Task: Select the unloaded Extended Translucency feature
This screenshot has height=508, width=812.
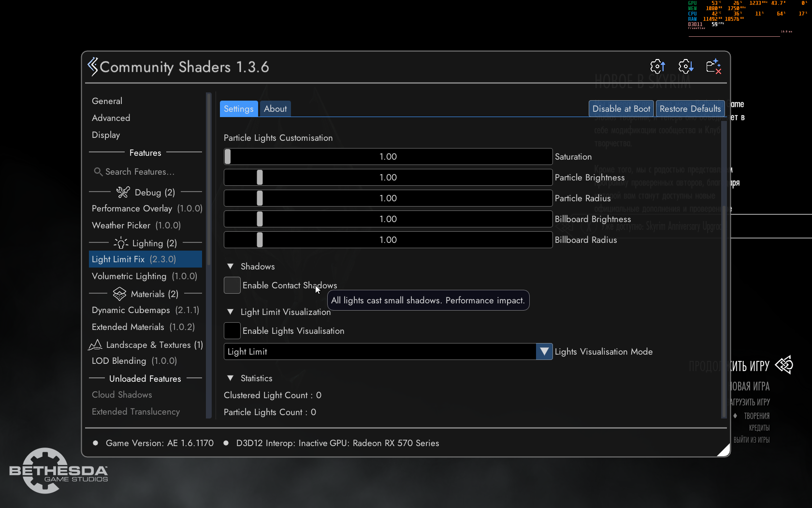Action: [x=146, y=412]
